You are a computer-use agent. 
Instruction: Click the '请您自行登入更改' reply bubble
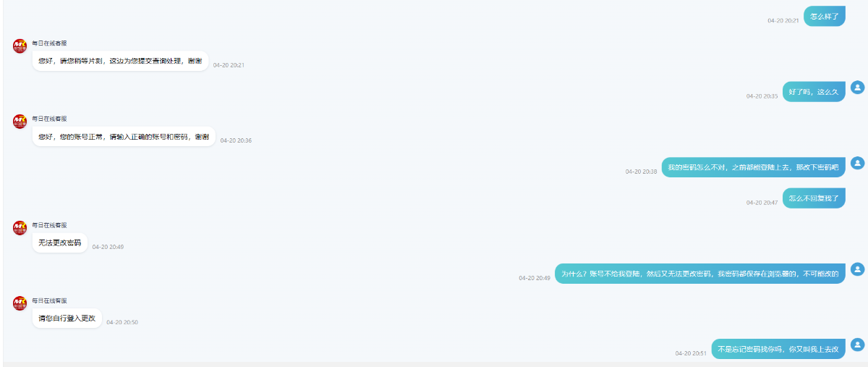click(67, 318)
